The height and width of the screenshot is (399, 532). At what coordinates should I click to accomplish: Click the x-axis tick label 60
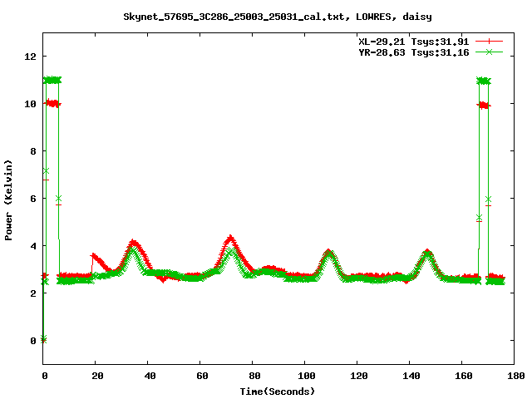coord(202,376)
